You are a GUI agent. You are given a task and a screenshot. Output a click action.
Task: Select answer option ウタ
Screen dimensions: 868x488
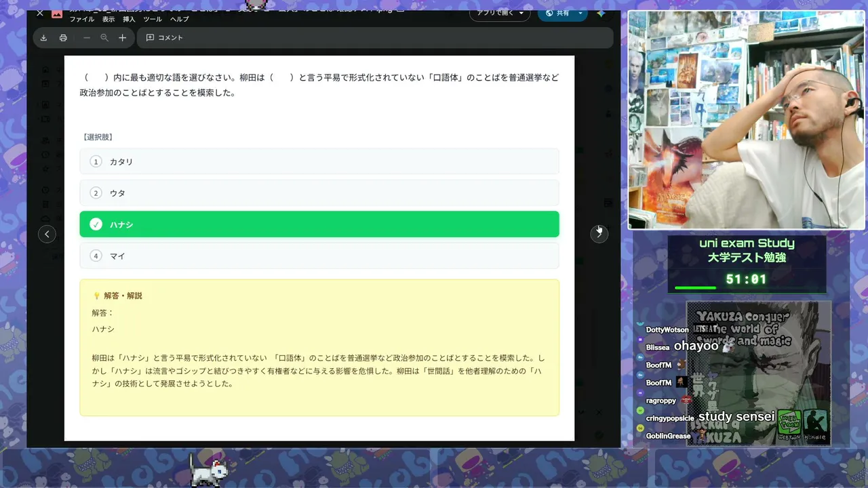[x=319, y=193]
